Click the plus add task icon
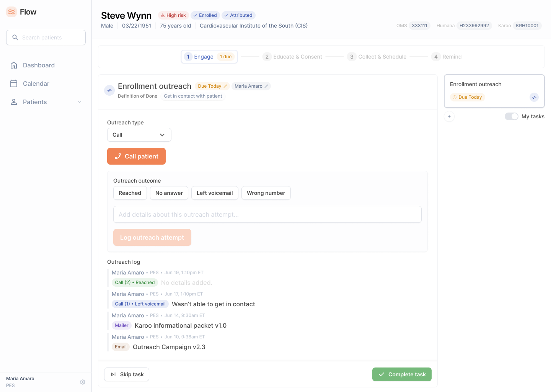Image resolution: width=551 pixels, height=392 pixels. [449, 116]
